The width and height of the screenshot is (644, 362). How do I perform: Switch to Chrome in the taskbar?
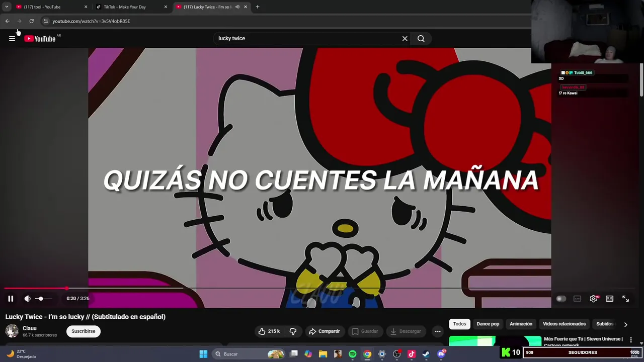click(367, 354)
